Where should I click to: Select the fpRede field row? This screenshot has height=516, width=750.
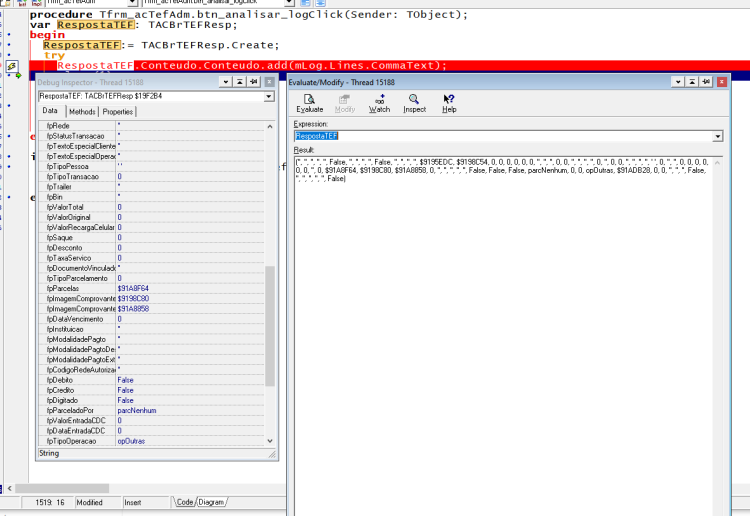[x=151, y=126]
